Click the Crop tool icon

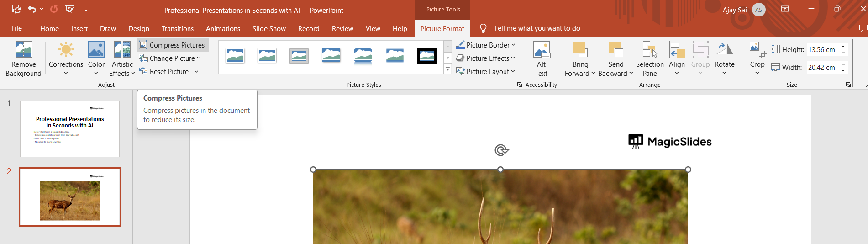coord(757,49)
